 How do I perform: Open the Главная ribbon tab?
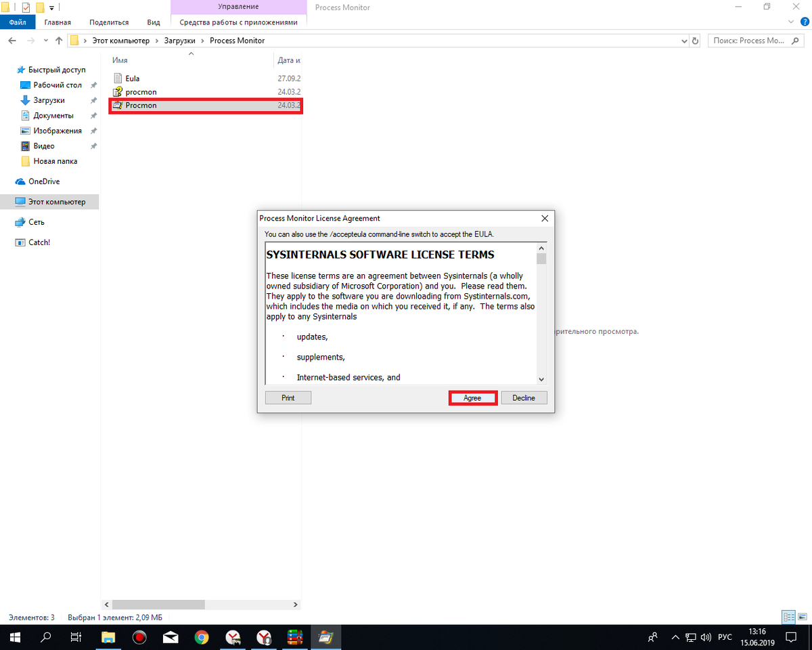[58, 22]
